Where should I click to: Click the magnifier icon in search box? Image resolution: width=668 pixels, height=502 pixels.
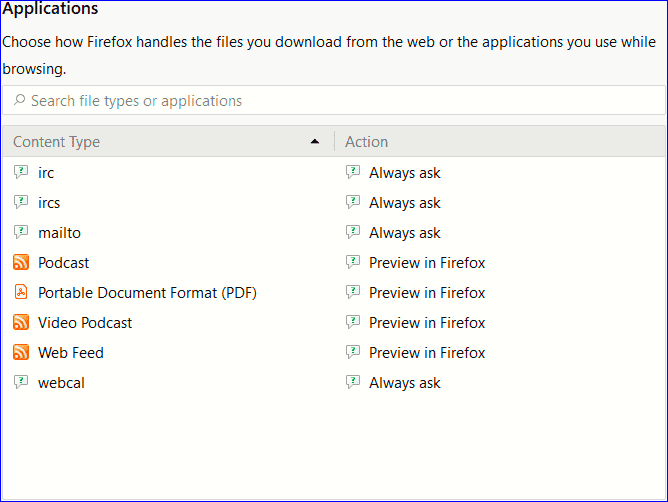click(19, 100)
